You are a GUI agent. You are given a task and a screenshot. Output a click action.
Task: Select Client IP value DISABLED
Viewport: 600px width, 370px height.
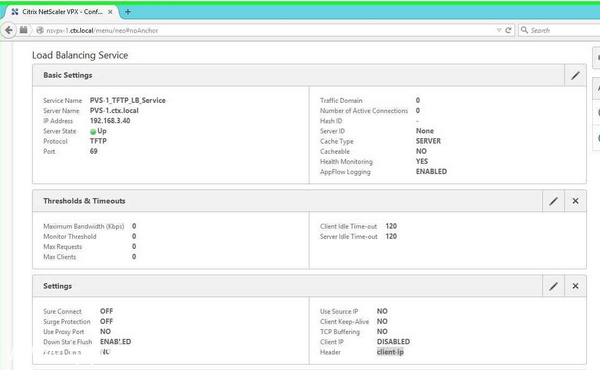coord(393,342)
